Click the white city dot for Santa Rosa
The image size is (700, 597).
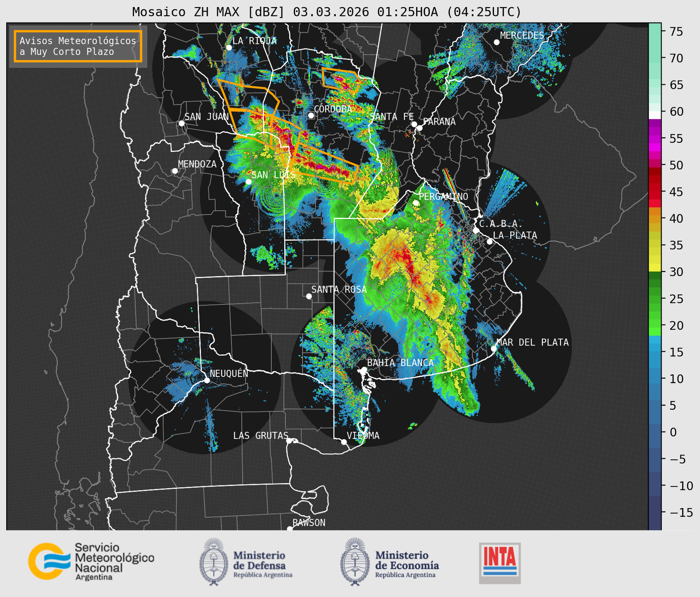(x=309, y=296)
